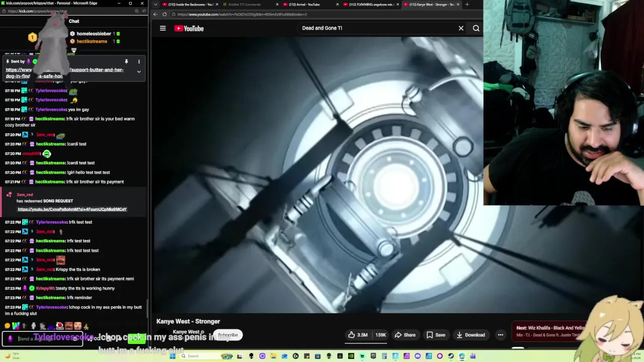Open more actions ellipsis under video

(x=500, y=335)
